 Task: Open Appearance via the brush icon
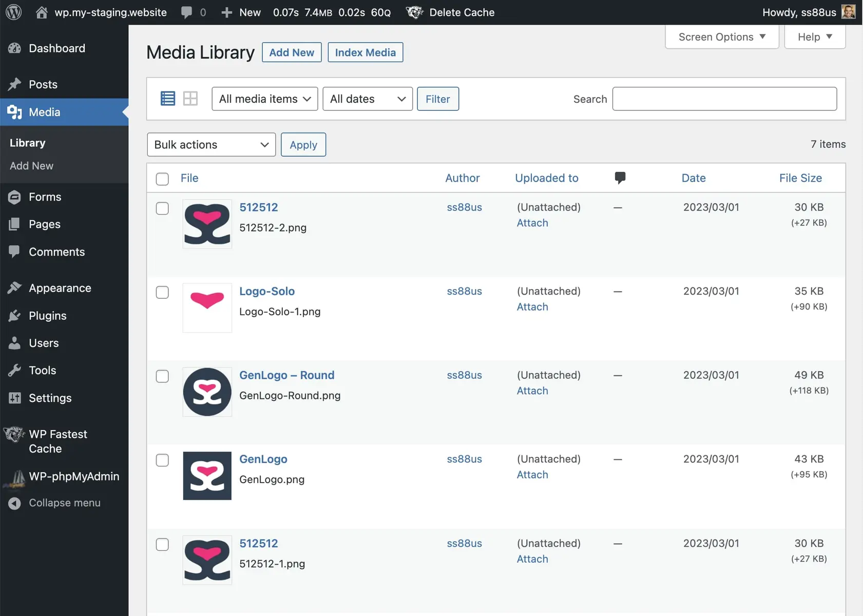click(14, 287)
